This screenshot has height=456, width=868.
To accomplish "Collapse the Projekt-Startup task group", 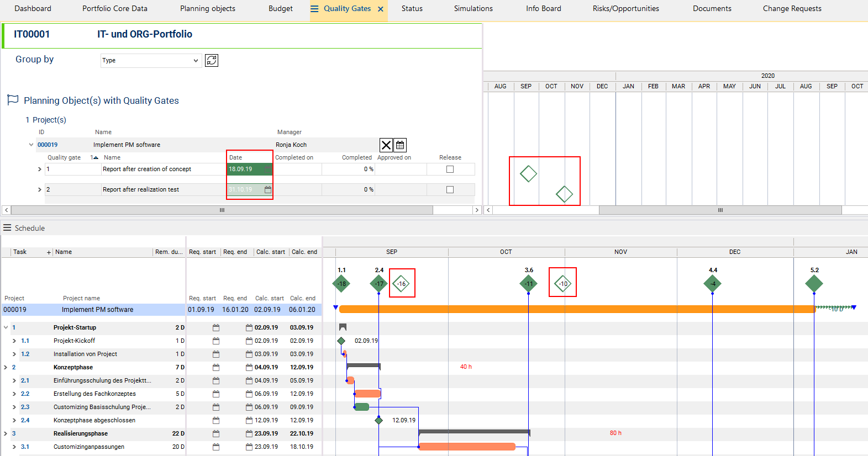I will [x=6, y=327].
